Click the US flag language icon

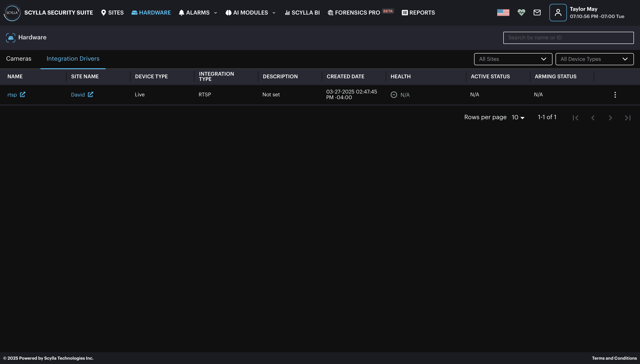click(x=503, y=12)
